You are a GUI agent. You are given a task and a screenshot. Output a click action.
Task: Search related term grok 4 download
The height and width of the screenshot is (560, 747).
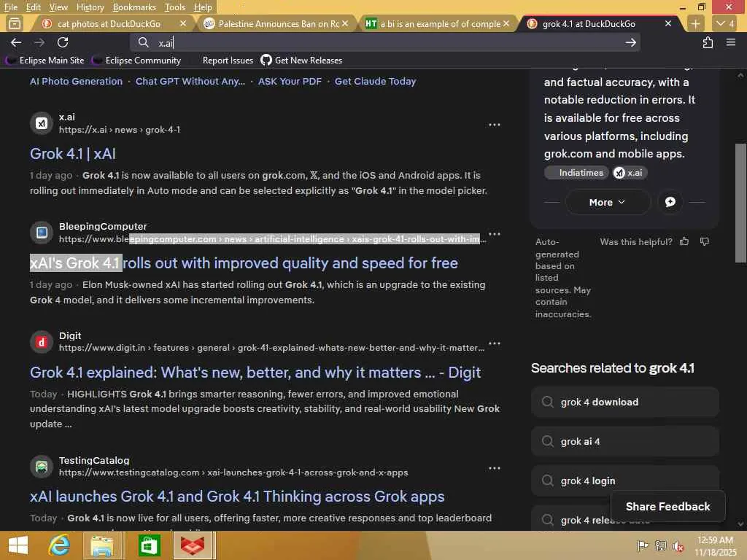[624, 402]
